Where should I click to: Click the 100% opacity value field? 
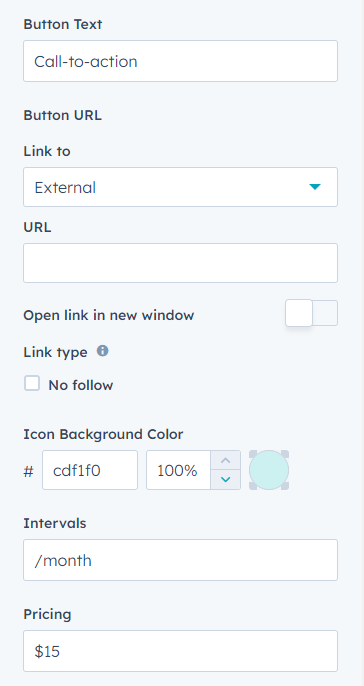click(178, 470)
